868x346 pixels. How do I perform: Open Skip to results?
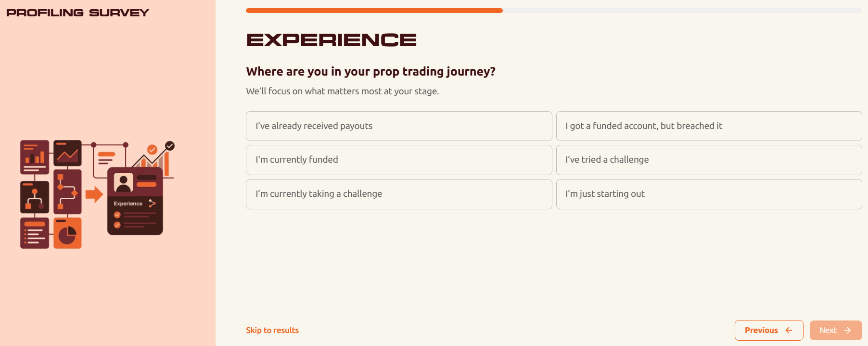pos(272,330)
